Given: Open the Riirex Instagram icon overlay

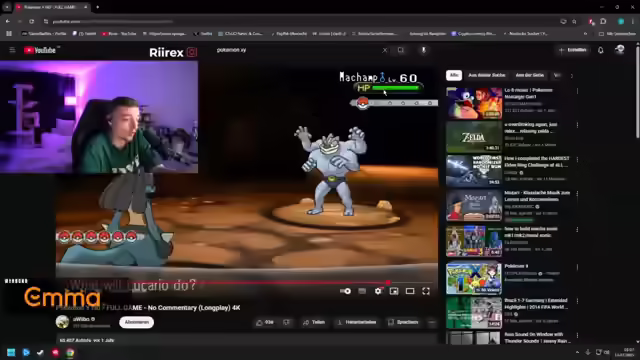Looking at the screenshot, I should click(x=192, y=52).
